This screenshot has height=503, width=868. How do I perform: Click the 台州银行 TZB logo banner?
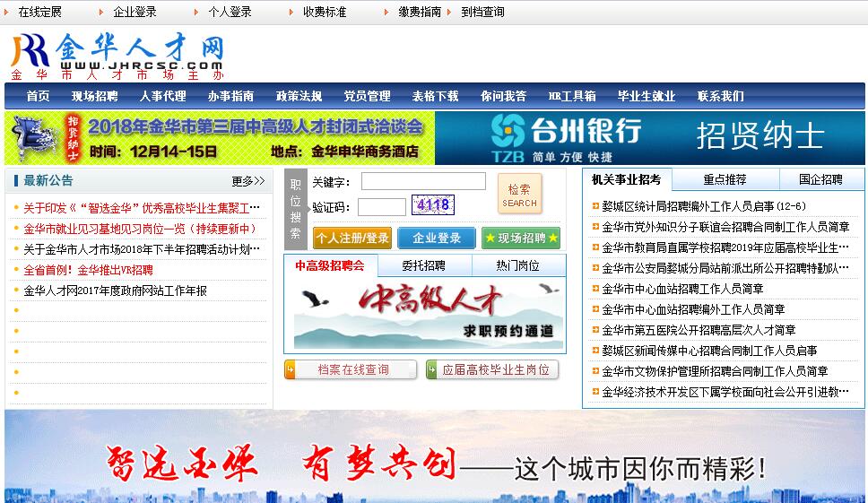click(x=565, y=137)
